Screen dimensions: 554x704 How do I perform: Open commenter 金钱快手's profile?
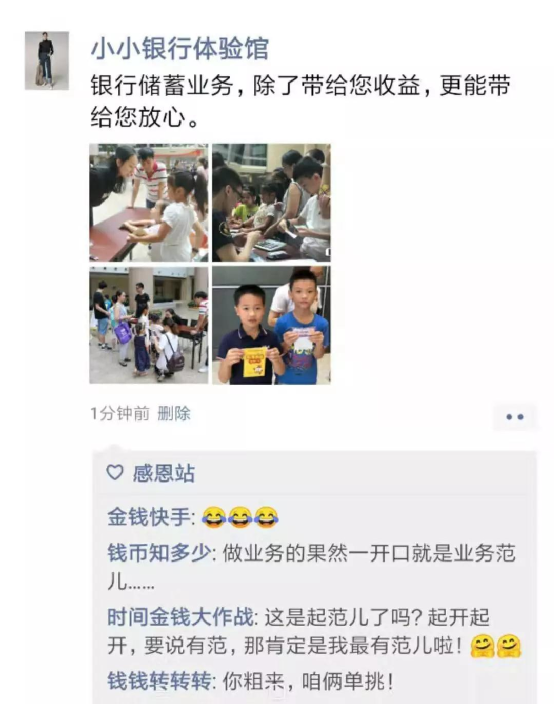(149, 517)
